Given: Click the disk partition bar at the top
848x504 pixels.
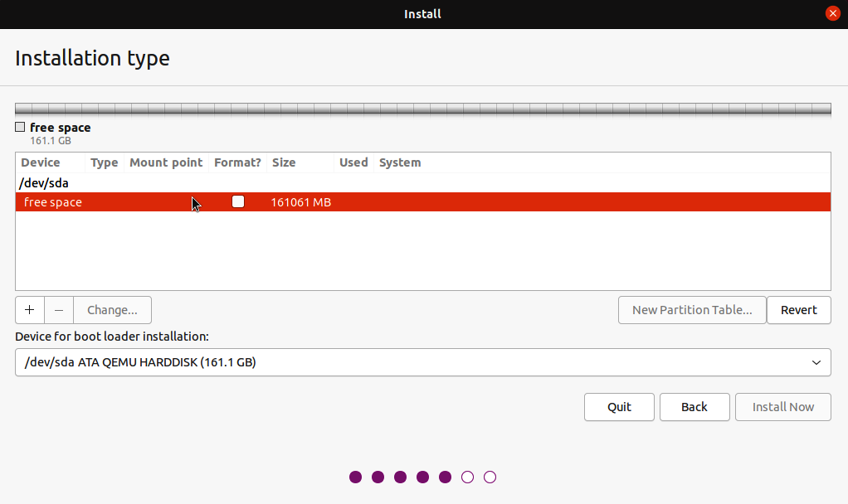Looking at the screenshot, I should point(423,108).
